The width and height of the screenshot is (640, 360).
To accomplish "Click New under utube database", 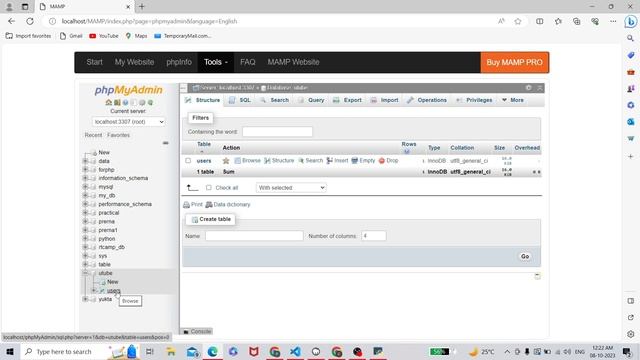I will click(113, 282).
